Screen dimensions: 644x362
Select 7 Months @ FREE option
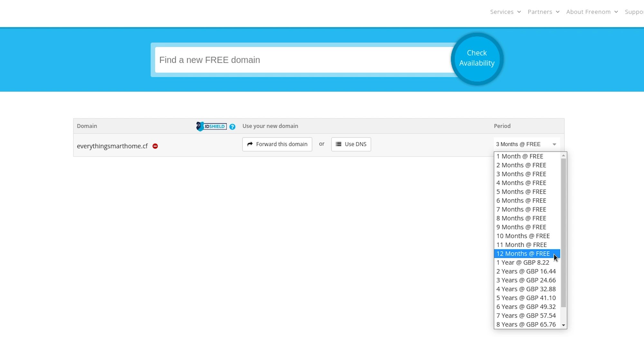(527, 209)
